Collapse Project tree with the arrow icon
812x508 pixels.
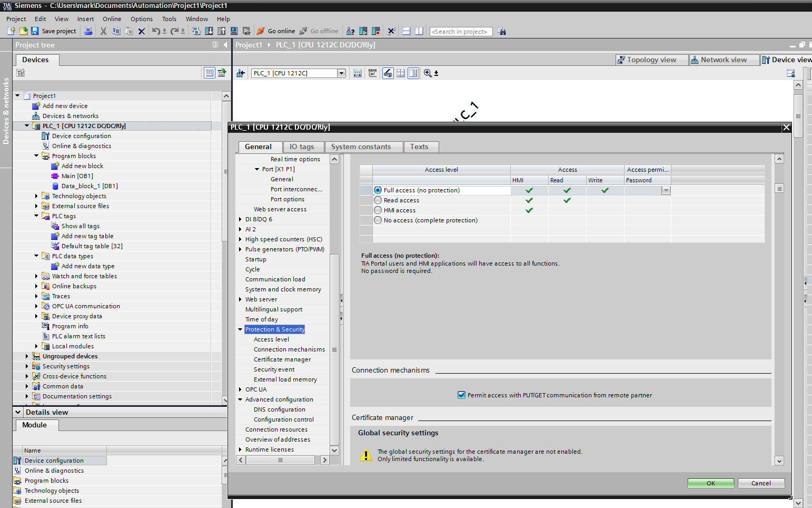click(225, 45)
